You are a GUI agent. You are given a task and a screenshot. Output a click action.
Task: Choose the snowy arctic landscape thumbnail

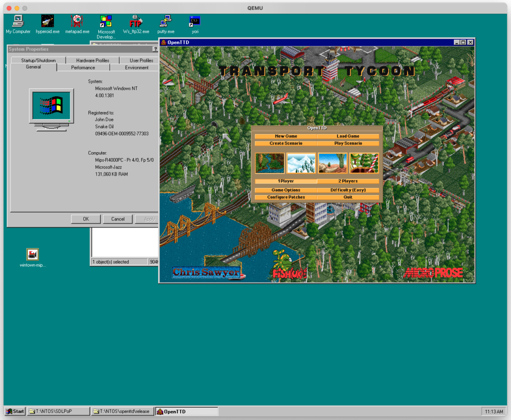pyautogui.click(x=301, y=163)
